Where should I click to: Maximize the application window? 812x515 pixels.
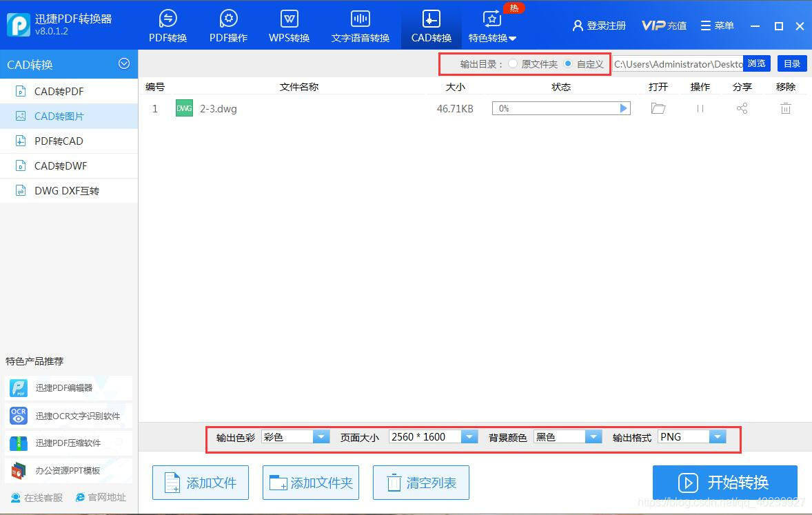click(x=778, y=26)
